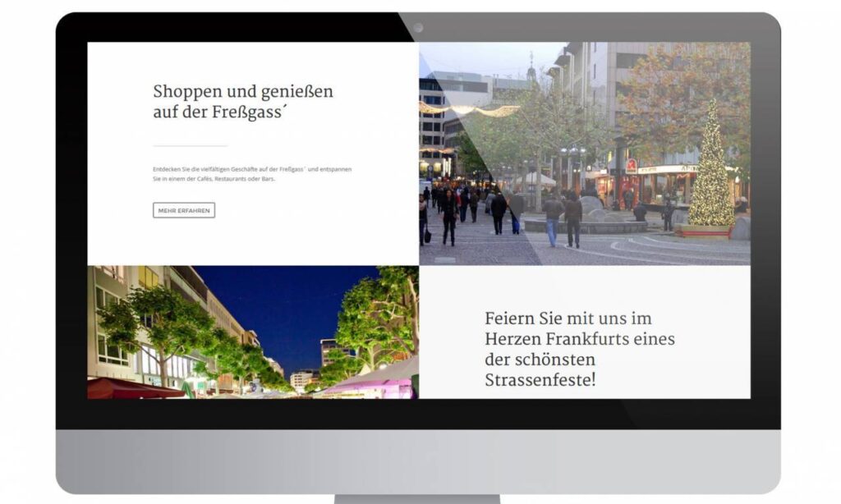The height and width of the screenshot is (504, 841).
Task: Click the hanging string lights garland
Action: [x=468, y=109]
